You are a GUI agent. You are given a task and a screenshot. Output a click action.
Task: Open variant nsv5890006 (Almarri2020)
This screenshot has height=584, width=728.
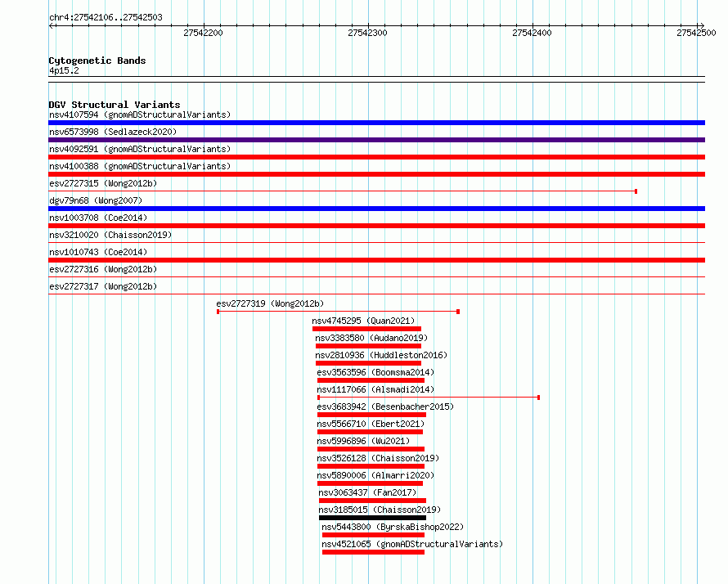375,475
